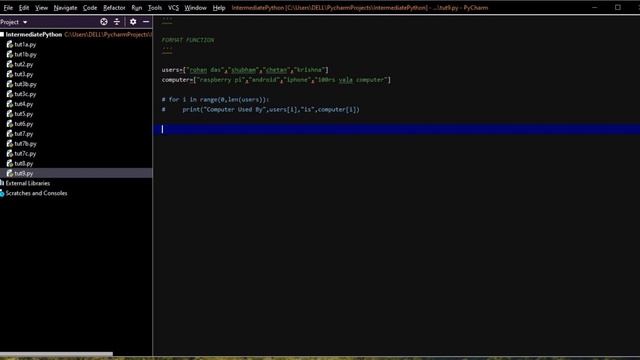Expand External Libraries node

pyautogui.click(x=28, y=183)
